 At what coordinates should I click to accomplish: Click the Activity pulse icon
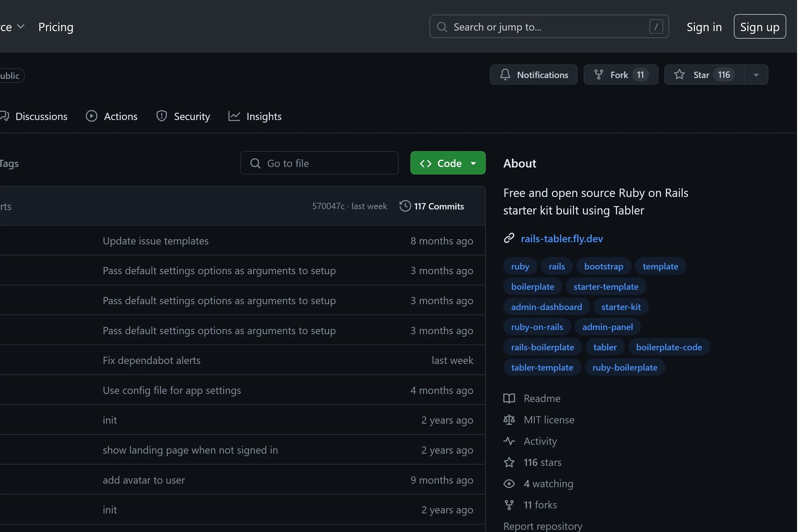pyautogui.click(x=509, y=441)
